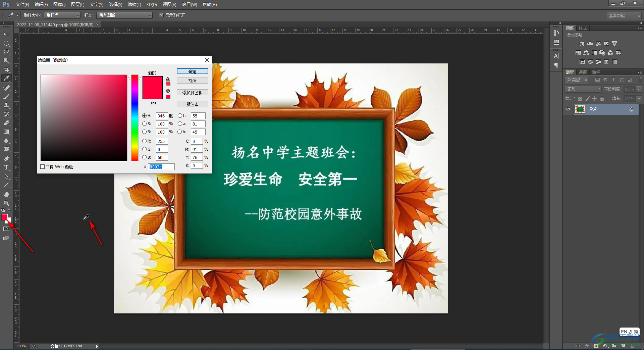Screen dimensions: 644x350
Task: Select the History Brush tool
Action: 6,114
